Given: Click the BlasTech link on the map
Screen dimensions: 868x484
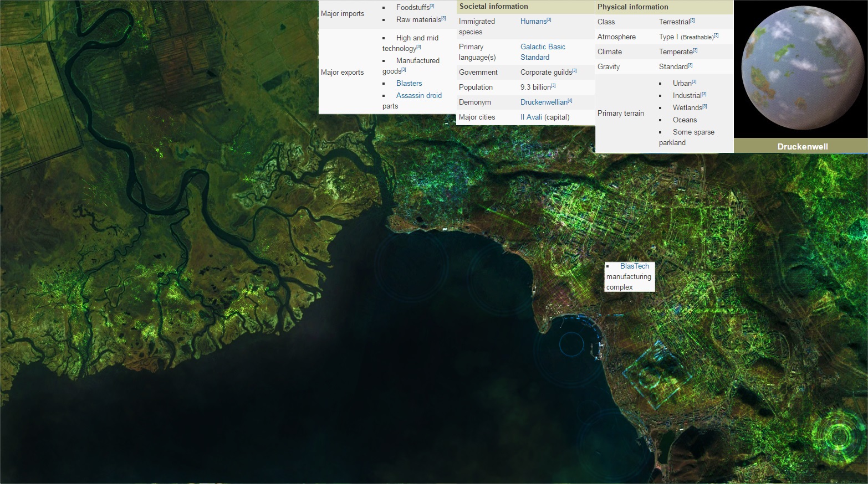Looking at the screenshot, I should point(634,266).
